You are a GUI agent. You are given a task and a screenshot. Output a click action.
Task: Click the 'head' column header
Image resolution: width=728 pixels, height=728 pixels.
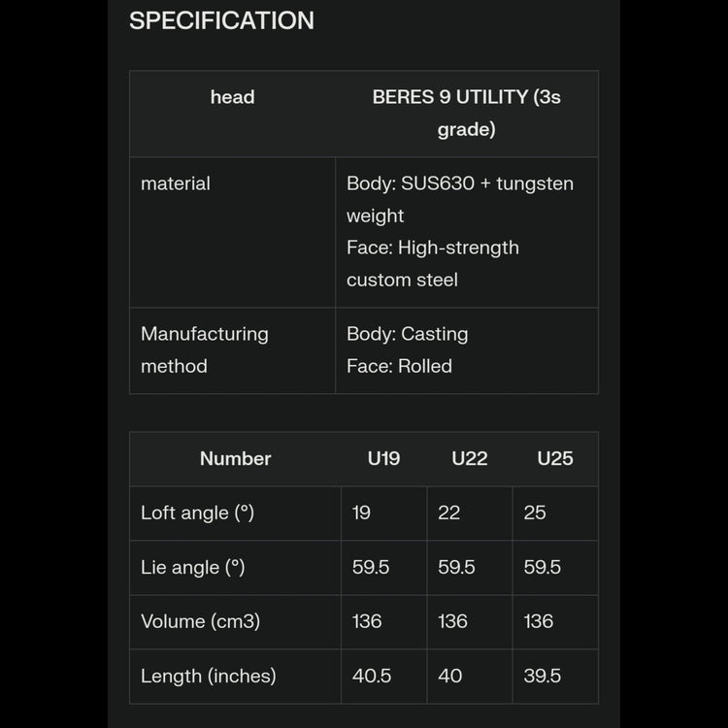232,97
